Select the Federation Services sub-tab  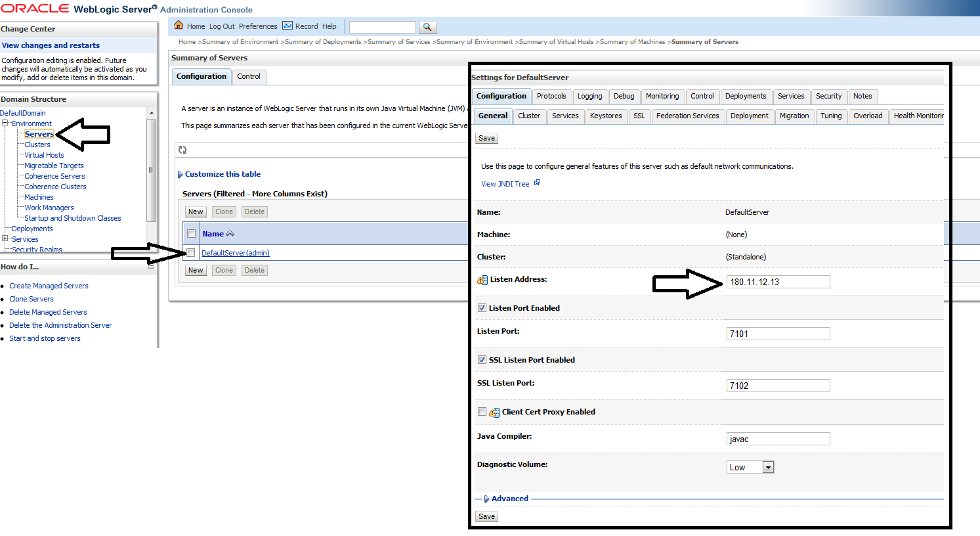click(687, 116)
